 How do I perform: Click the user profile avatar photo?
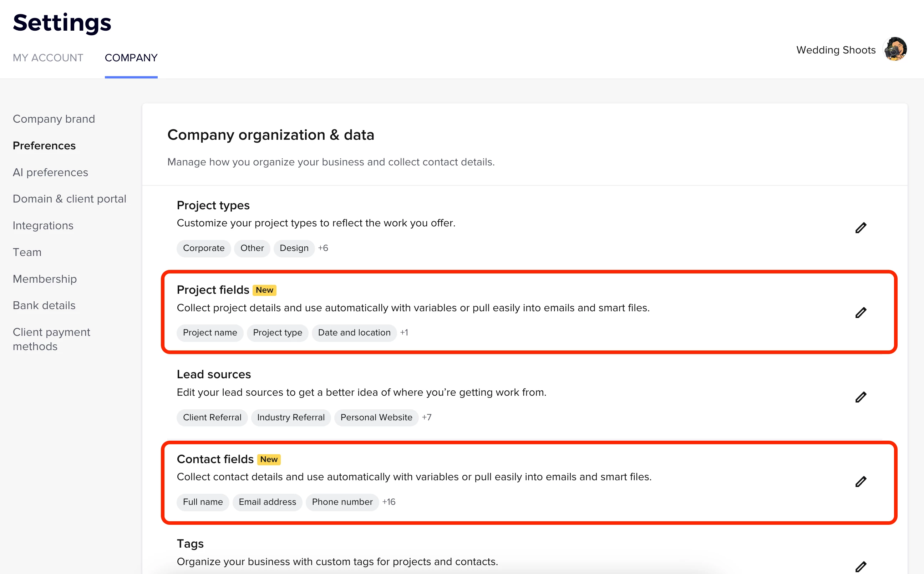[895, 49]
